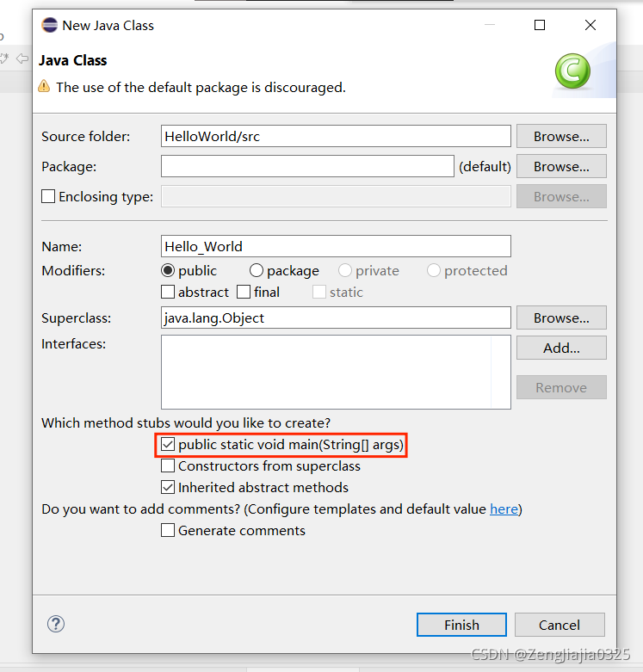The image size is (643, 672).
Task: Click the '(default)' package label
Action: coord(485,166)
